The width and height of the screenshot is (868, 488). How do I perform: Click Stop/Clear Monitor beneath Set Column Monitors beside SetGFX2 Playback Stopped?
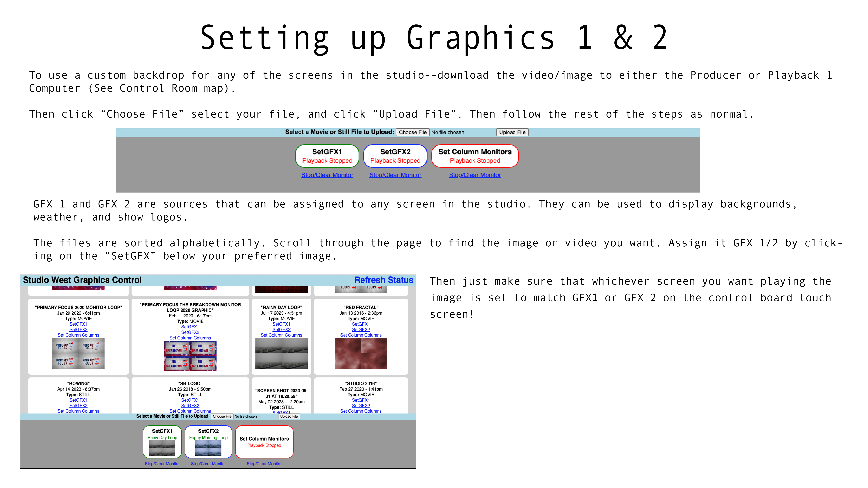[x=475, y=175]
